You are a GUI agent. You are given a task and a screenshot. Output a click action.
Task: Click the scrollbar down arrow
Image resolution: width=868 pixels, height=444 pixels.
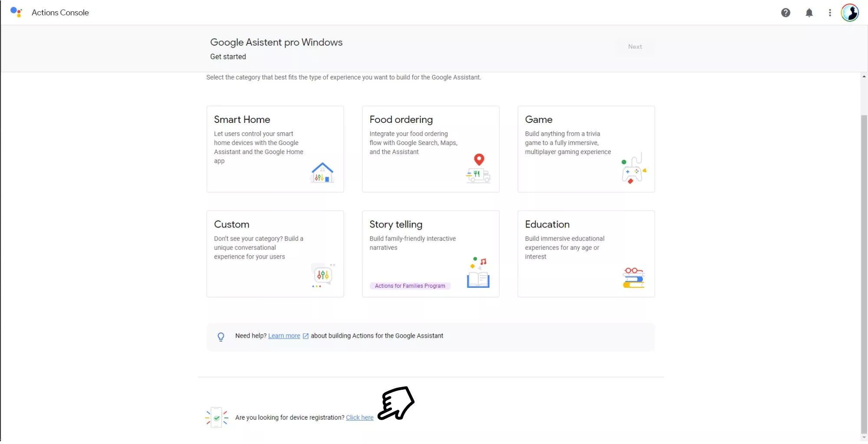pos(864,437)
